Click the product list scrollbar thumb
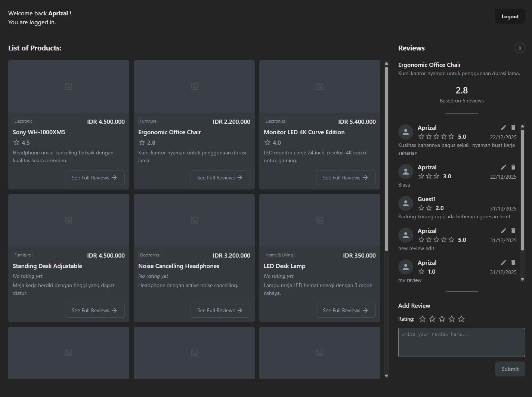This screenshot has height=397, width=532. 386,159
